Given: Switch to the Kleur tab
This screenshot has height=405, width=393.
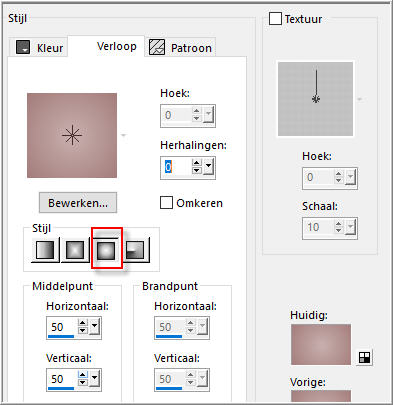Looking at the screenshot, I should pyautogui.click(x=38, y=48).
